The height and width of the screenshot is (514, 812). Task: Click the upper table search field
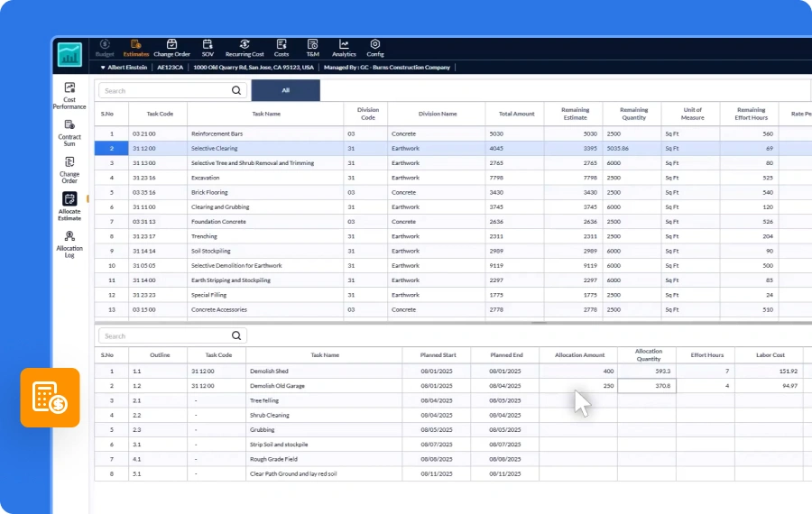pos(172,90)
